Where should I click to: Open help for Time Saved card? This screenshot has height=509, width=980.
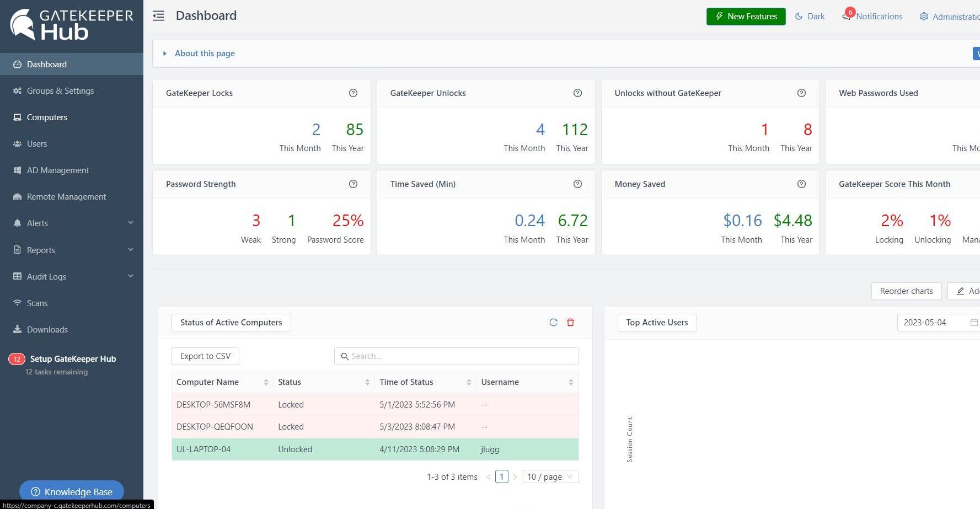click(577, 184)
